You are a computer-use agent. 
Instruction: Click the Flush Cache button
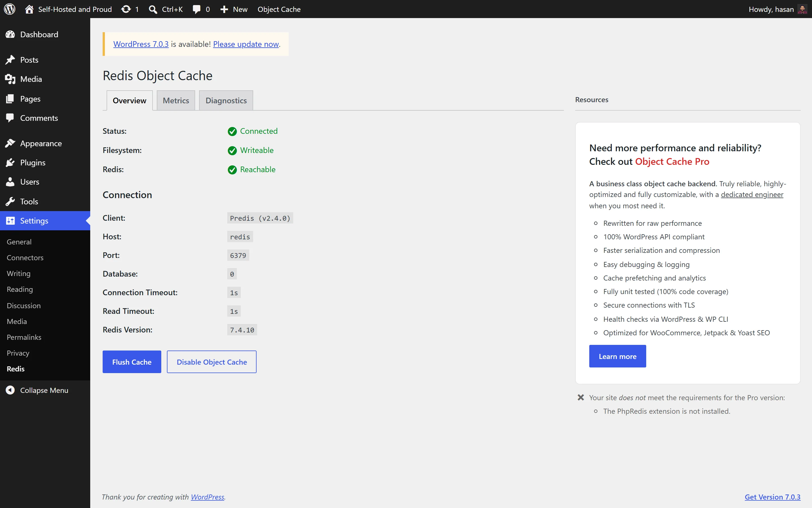(132, 362)
